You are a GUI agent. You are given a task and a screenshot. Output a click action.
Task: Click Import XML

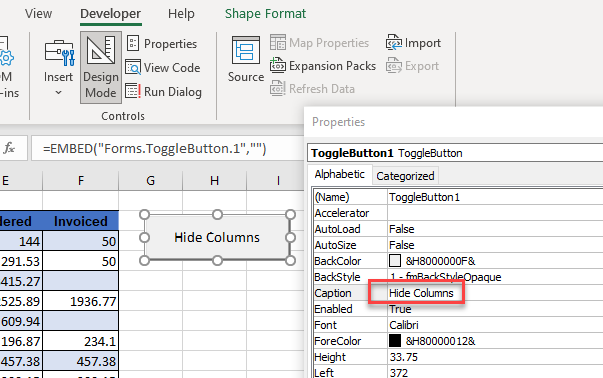click(x=413, y=43)
